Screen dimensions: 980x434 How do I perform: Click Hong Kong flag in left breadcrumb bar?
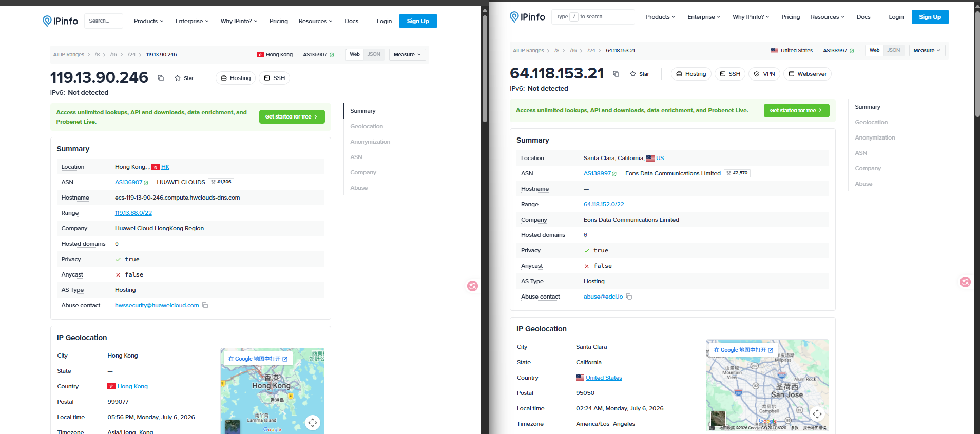tap(260, 54)
